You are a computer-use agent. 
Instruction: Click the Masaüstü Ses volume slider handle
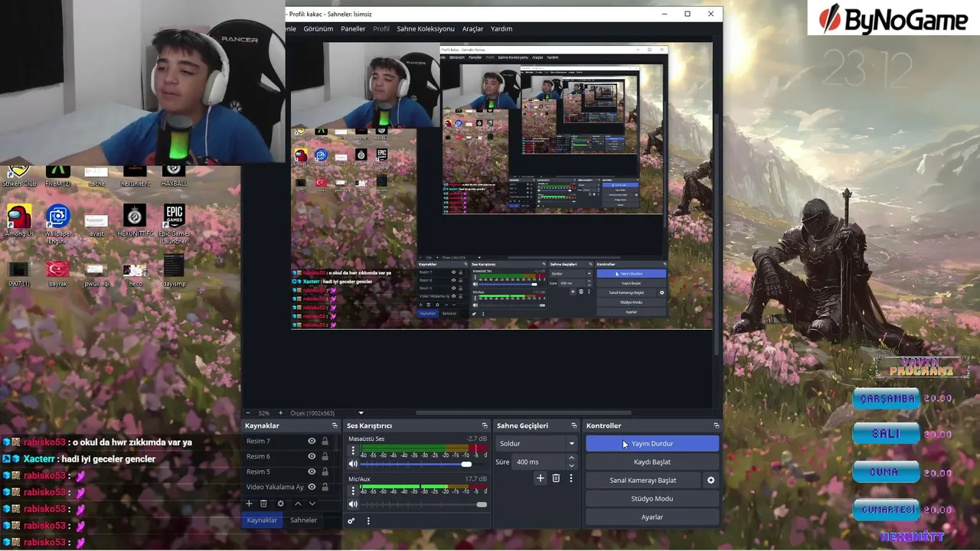pos(466,464)
